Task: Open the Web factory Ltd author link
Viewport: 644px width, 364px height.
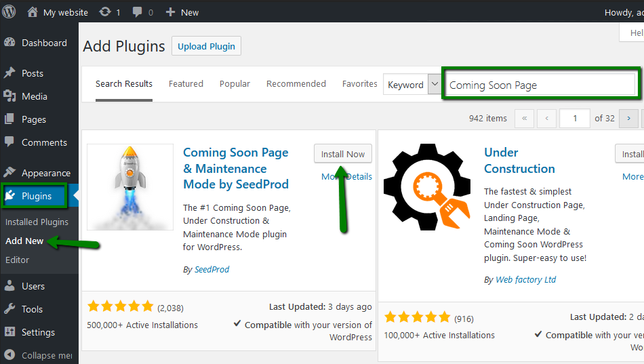Action: pyautogui.click(x=526, y=280)
